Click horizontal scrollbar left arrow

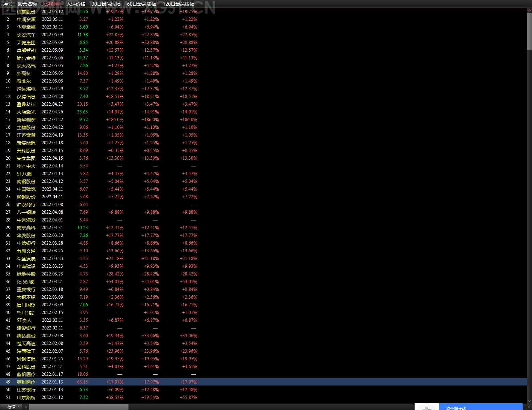tap(26, 407)
